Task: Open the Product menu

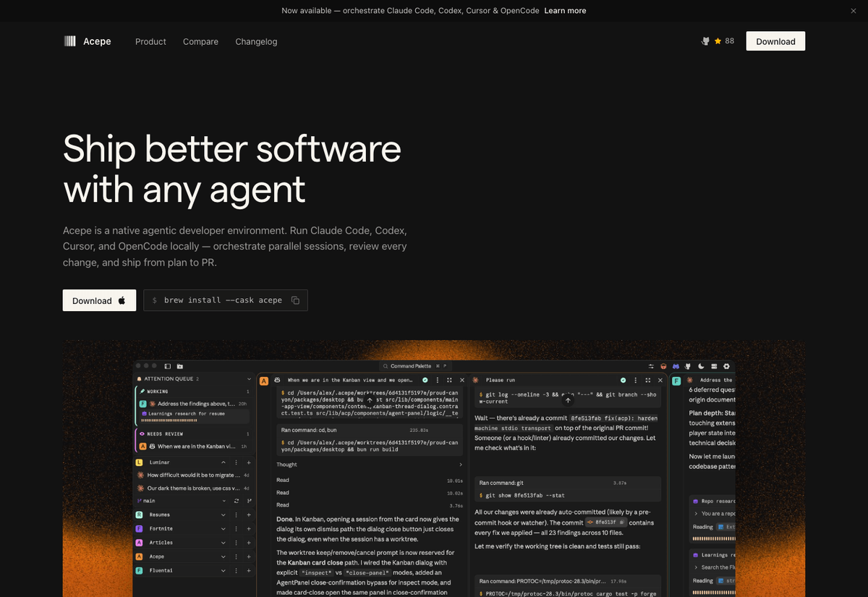Action: click(150, 41)
